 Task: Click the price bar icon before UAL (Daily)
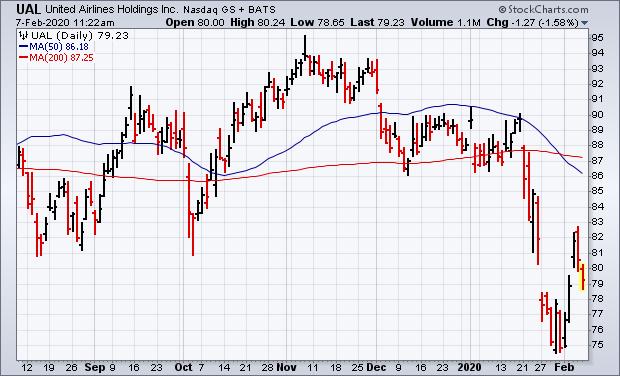coord(23,36)
